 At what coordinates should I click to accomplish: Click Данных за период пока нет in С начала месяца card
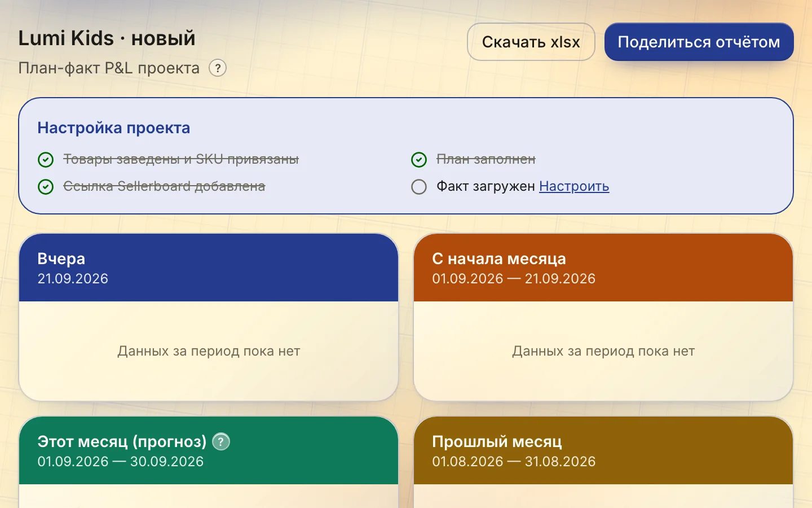click(x=603, y=351)
